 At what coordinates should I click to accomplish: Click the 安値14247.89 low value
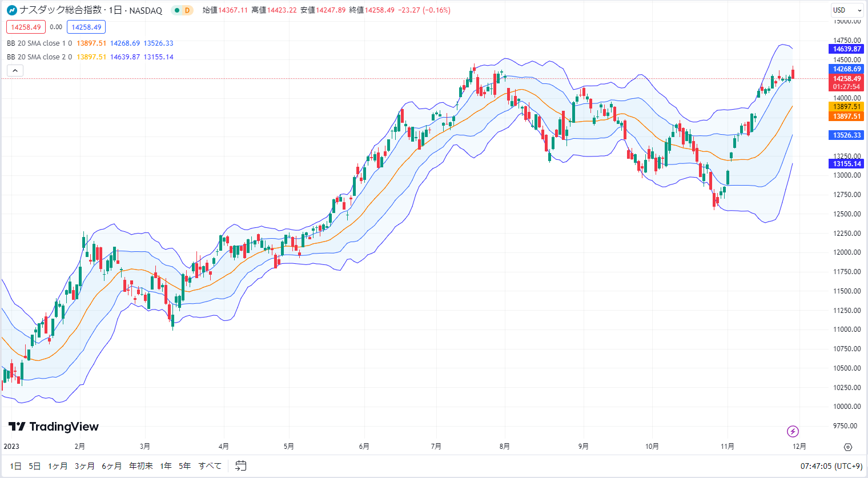coord(323,10)
